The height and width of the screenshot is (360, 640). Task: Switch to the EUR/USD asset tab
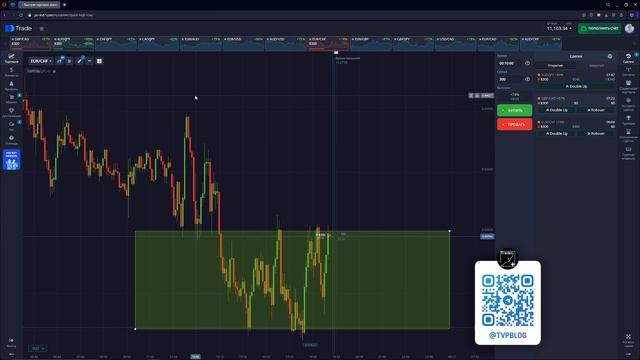point(243,43)
